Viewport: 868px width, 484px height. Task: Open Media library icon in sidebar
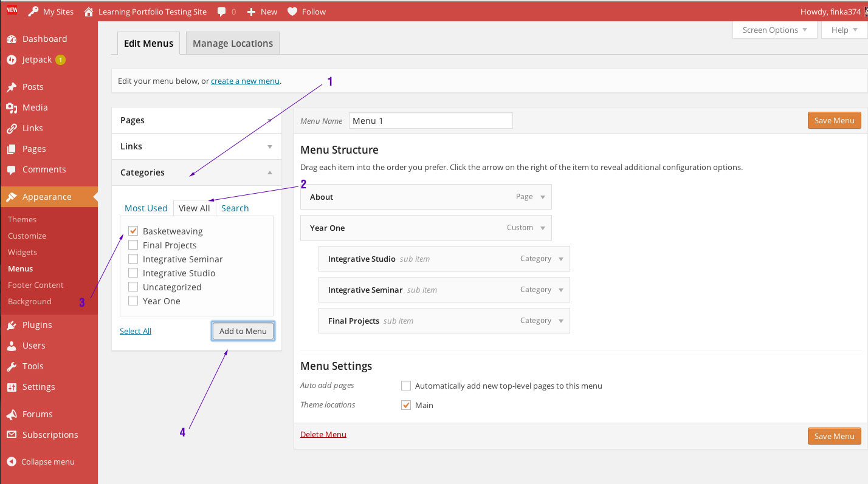click(x=11, y=107)
